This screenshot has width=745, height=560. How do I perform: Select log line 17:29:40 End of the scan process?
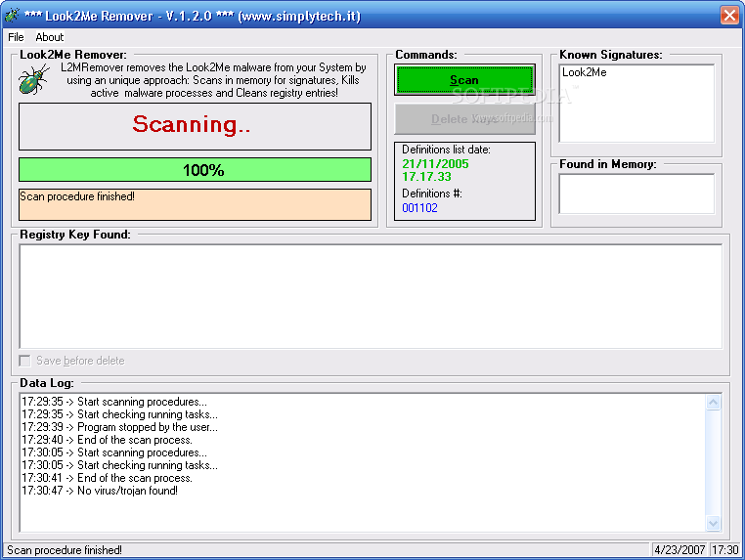[x=107, y=440]
